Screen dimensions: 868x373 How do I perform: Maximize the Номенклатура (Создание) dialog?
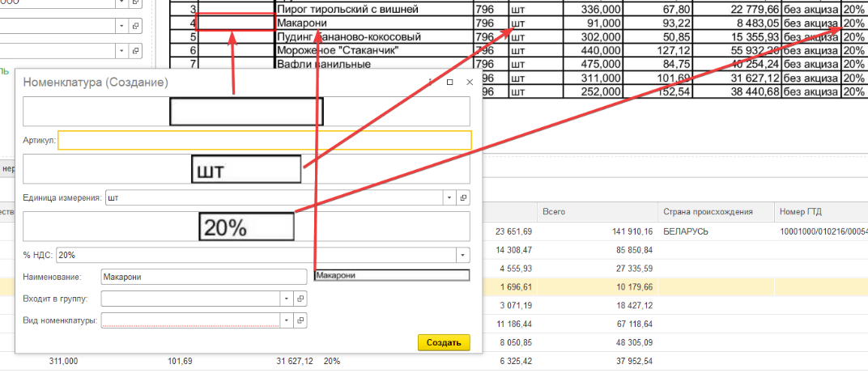pyautogui.click(x=450, y=82)
